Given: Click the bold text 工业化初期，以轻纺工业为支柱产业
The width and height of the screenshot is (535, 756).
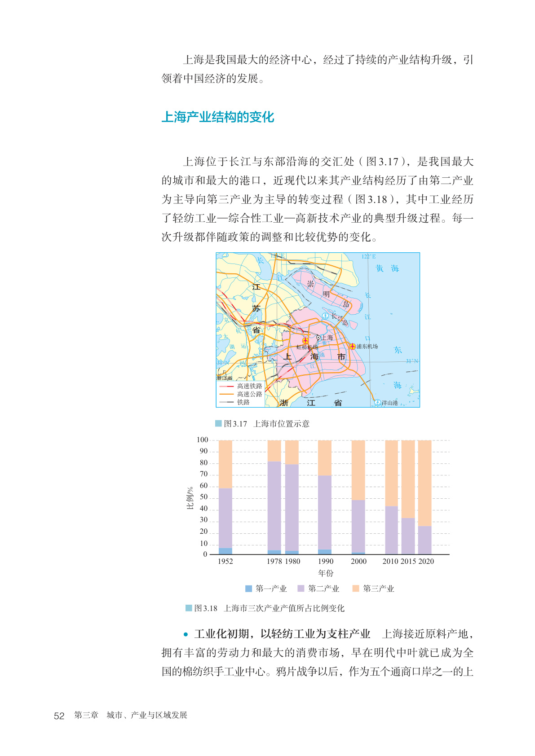Looking at the screenshot, I should coord(282,634).
